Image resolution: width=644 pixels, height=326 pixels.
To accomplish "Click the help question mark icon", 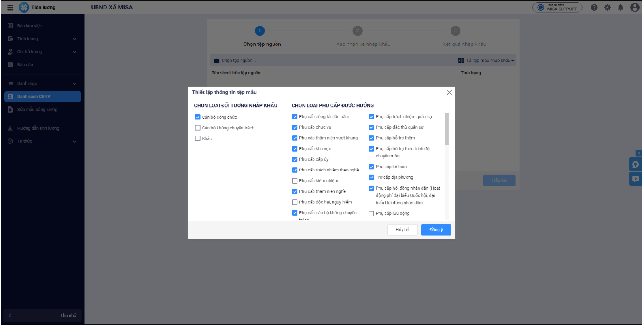I will [594, 8].
